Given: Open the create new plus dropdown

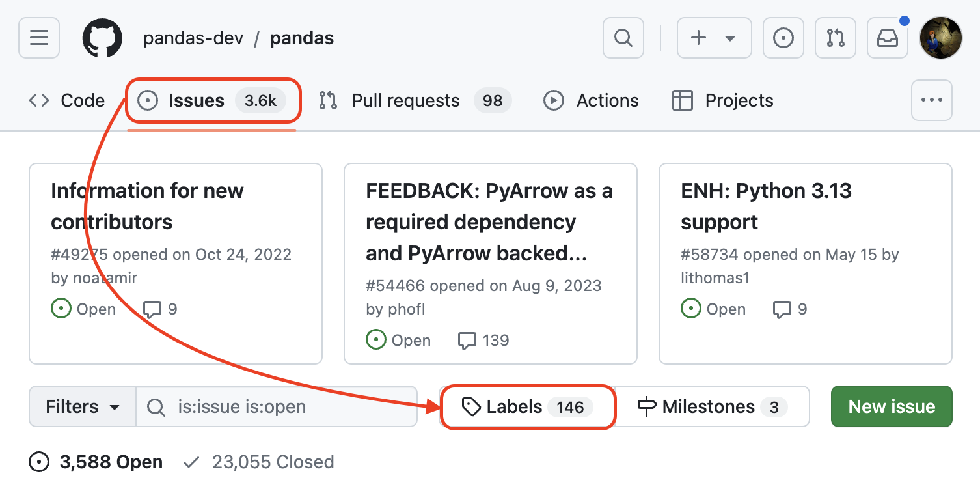Looking at the screenshot, I should (x=714, y=38).
